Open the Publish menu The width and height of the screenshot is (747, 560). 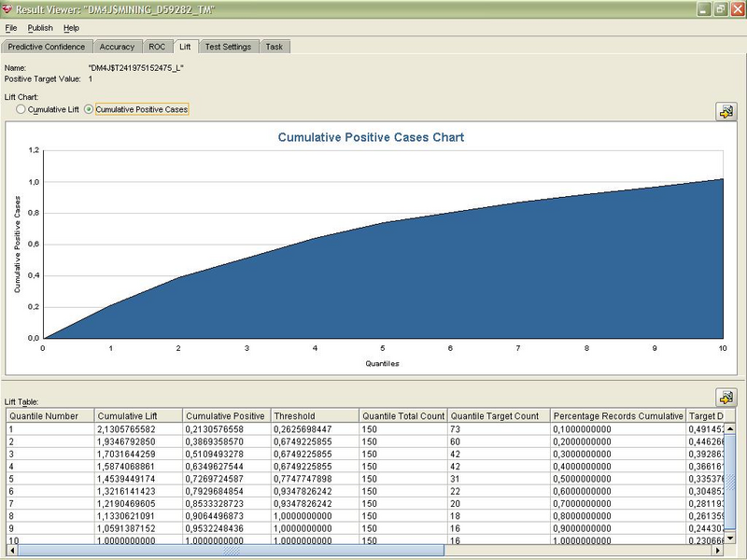coord(41,28)
